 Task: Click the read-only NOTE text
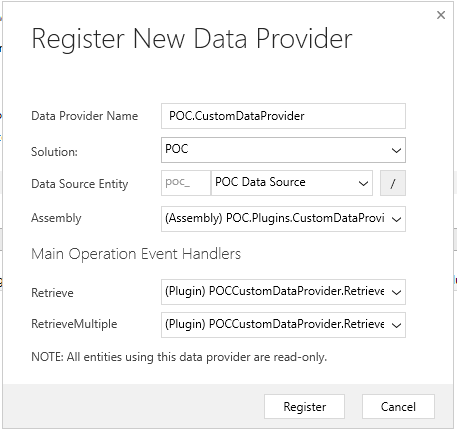pos(179,357)
